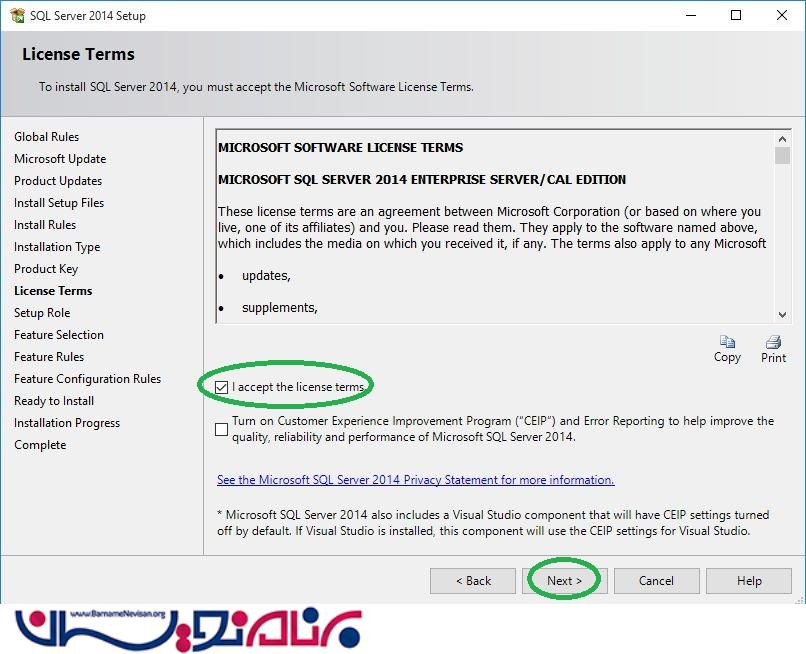Click the license text scrollbar down arrow
The width and height of the screenshot is (806, 654).
[782, 315]
